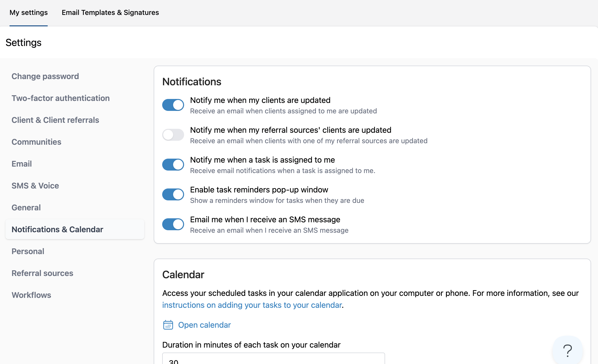Open Change password settings section
The width and height of the screenshot is (598, 364).
coord(45,76)
